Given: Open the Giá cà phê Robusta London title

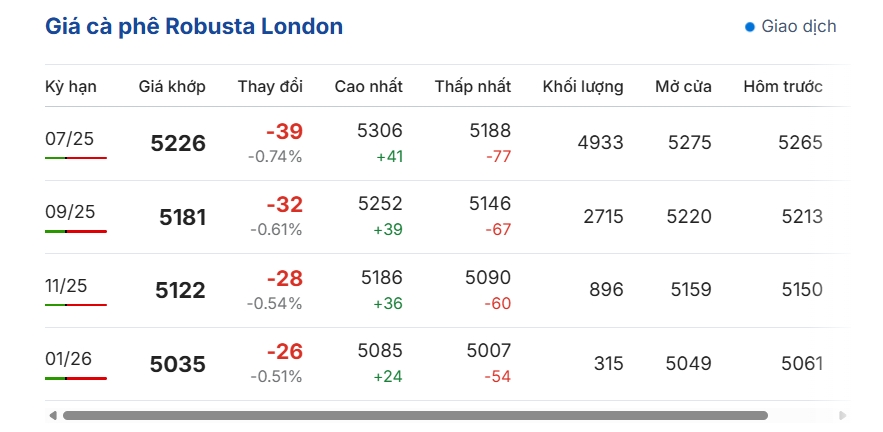Looking at the screenshot, I should [194, 26].
